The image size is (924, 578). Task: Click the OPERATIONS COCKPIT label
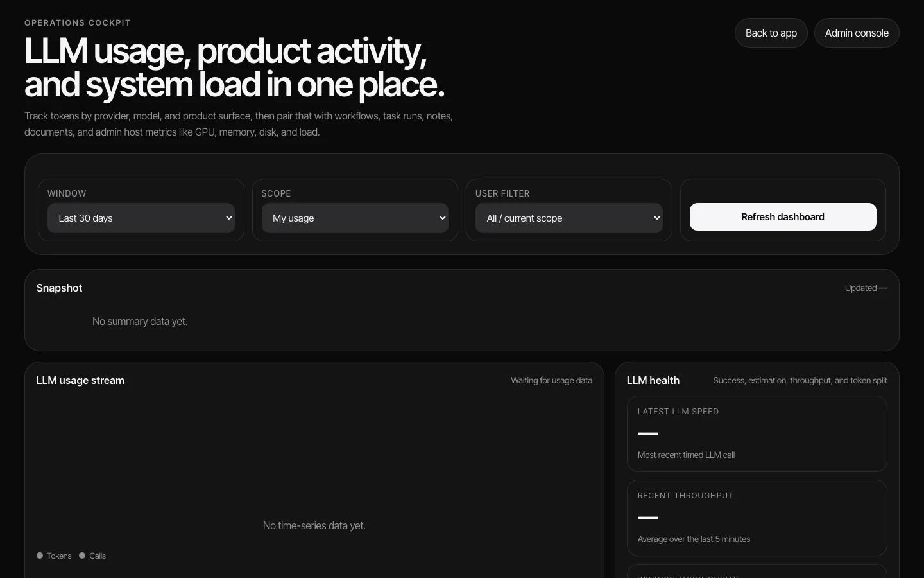click(78, 22)
